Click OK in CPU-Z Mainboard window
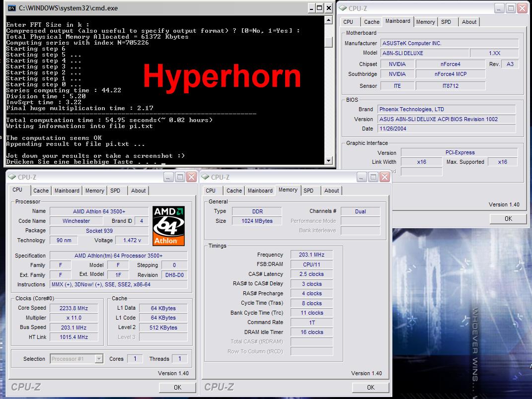532x399 pixels. (508, 219)
